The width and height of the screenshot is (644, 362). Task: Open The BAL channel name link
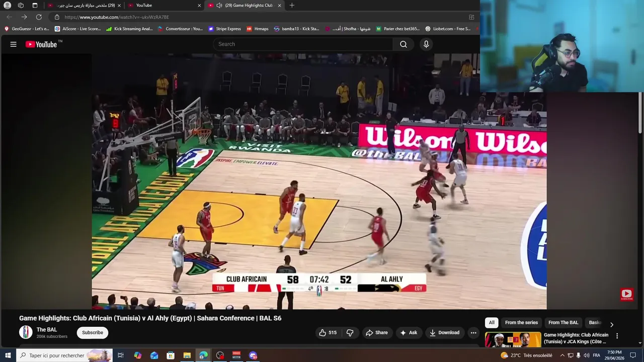coord(47,330)
